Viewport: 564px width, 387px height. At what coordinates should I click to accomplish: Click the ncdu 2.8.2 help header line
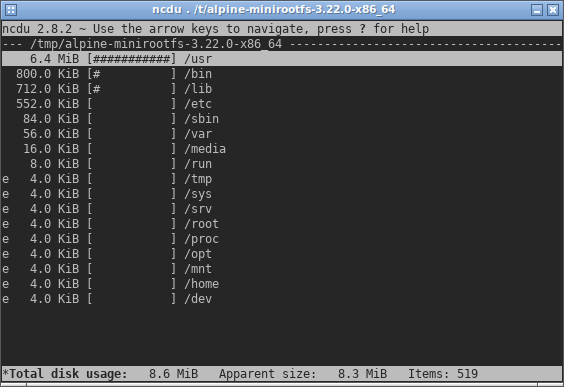coord(215,28)
